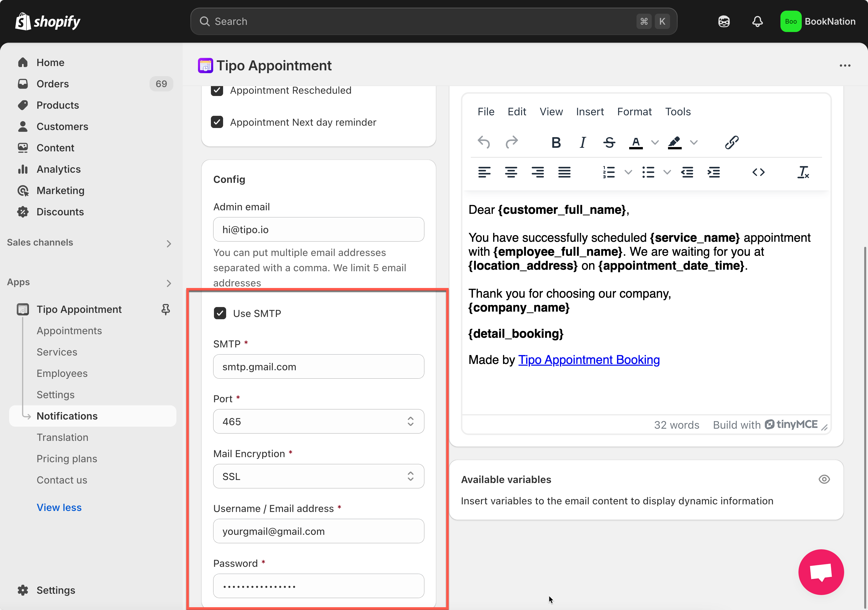This screenshot has height=610, width=868.
Task: Open the notifications bell
Action: tap(757, 22)
